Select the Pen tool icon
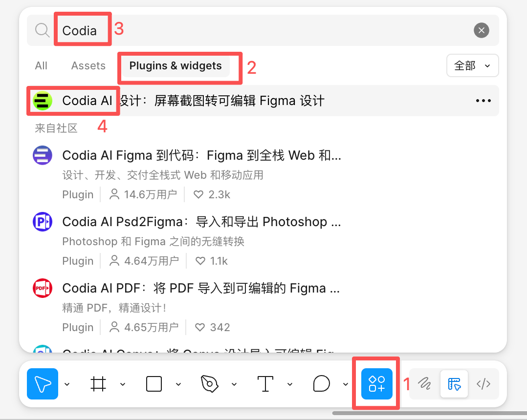Image resolution: width=527 pixels, height=420 pixels. [x=209, y=384]
